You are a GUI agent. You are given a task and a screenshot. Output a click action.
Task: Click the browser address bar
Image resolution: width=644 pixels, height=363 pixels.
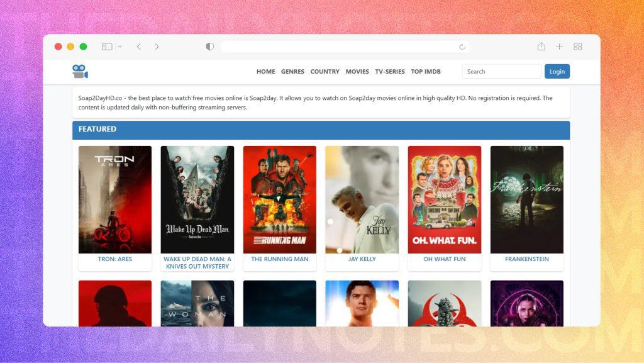pos(340,47)
